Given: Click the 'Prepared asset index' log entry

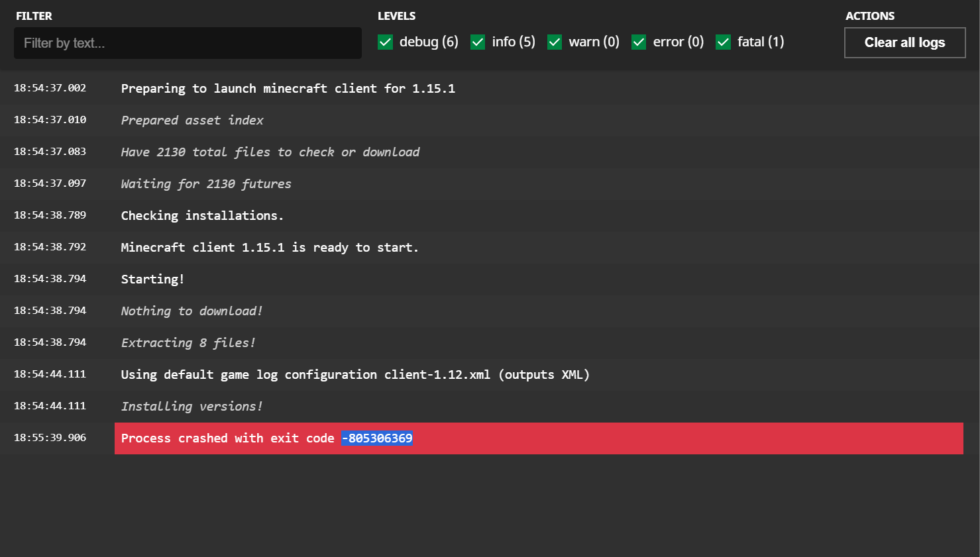Looking at the screenshot, I should (x=192, y=121).
